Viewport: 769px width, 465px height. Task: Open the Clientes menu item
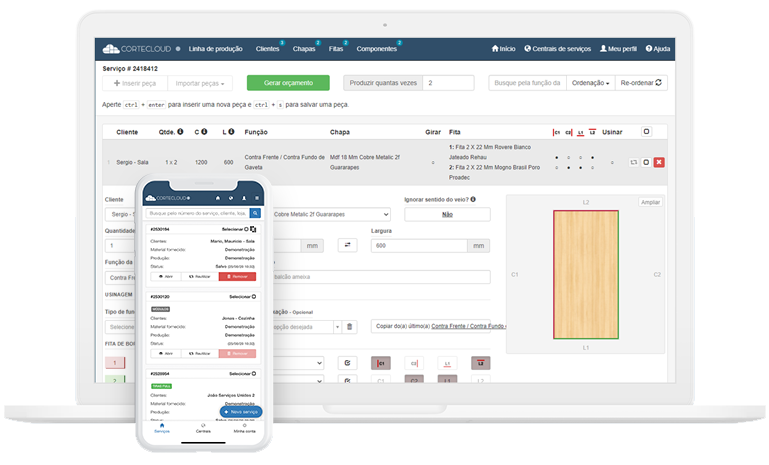268,48
